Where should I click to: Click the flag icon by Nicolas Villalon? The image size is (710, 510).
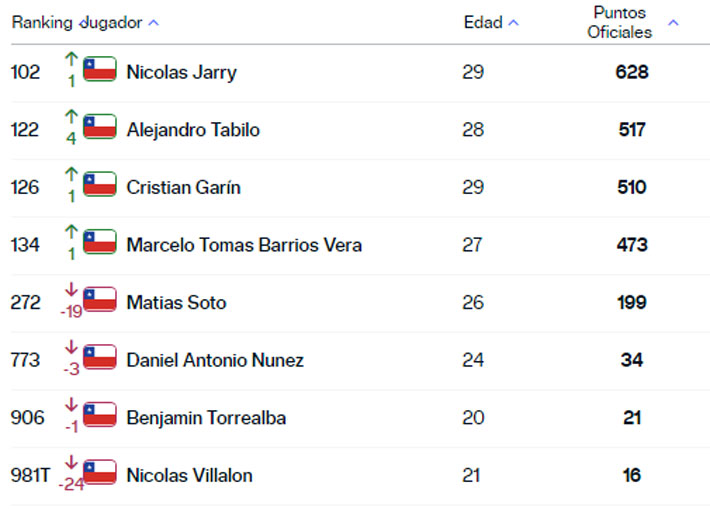(100, 473)
